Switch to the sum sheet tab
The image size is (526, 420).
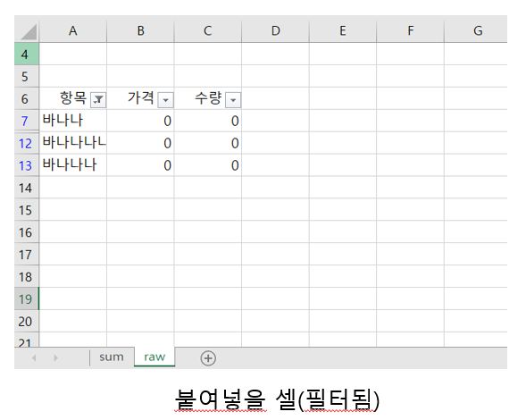(112, 357)
